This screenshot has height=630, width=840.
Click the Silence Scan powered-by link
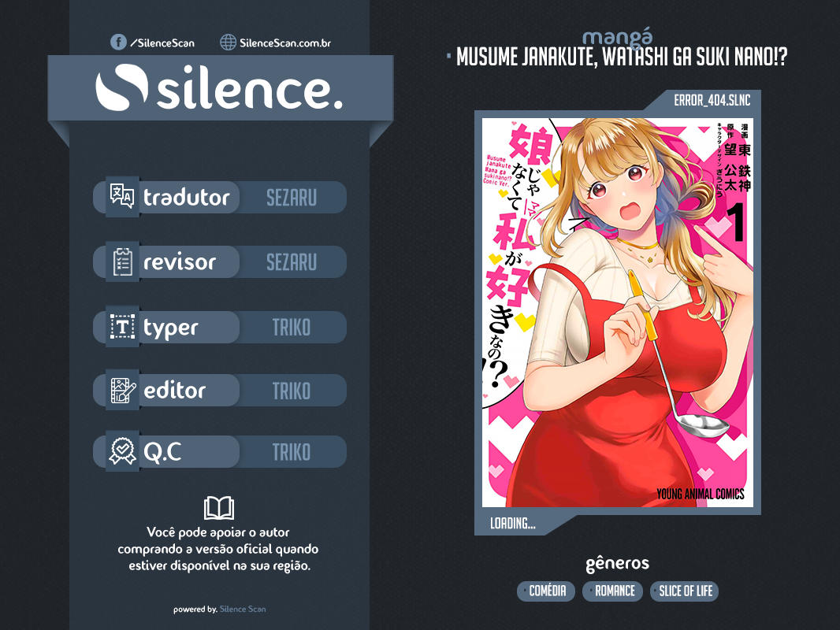(243, 609)
